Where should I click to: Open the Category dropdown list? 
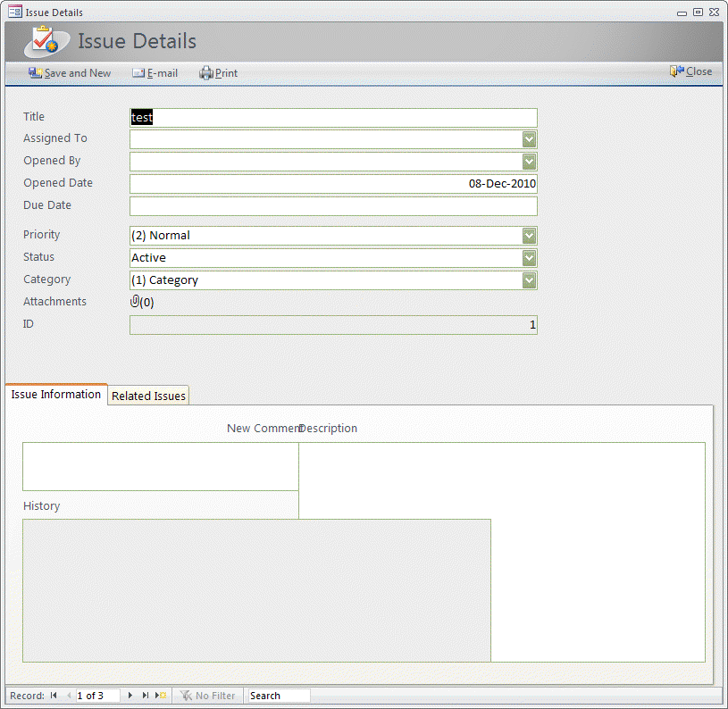coord(529,280)
